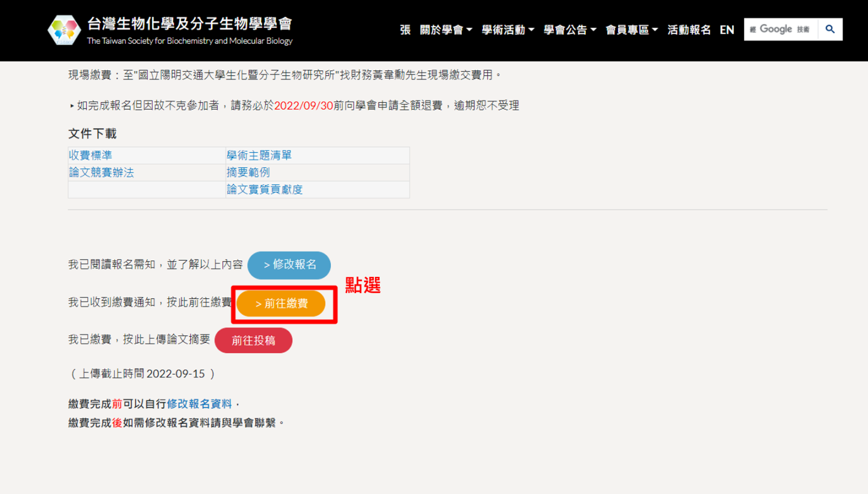Screen dimensions: 868x494
Task: Follow the 修改報名資料 text link
Action: coord(199,404)
